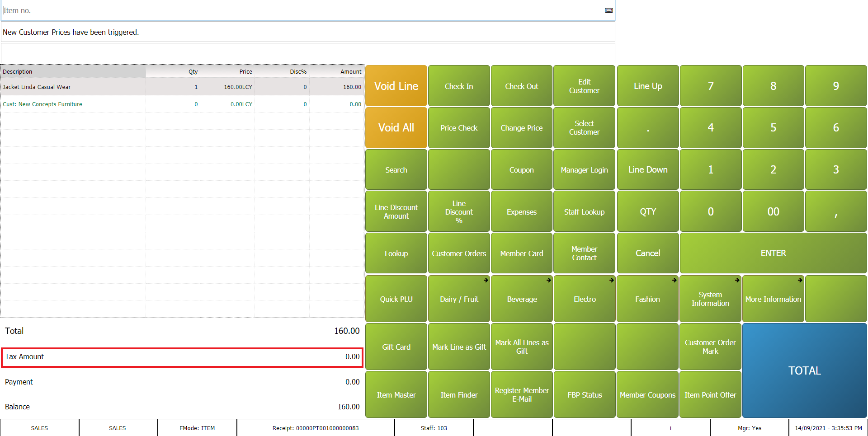Click the on-screen keyboard icon in item field
Image resolution: width=868 pixels, height=436 pixels.
(x=609, y=10)
